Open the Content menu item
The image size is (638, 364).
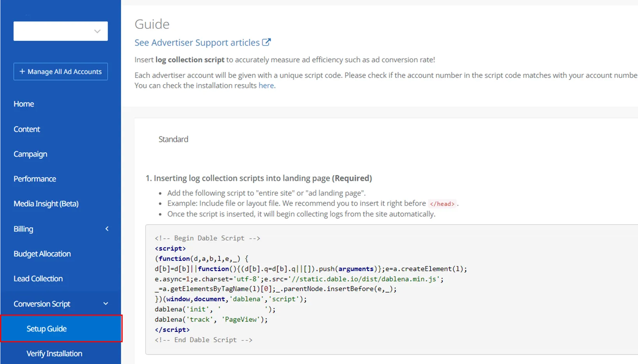pyautogui.click(x=27, y=129)
